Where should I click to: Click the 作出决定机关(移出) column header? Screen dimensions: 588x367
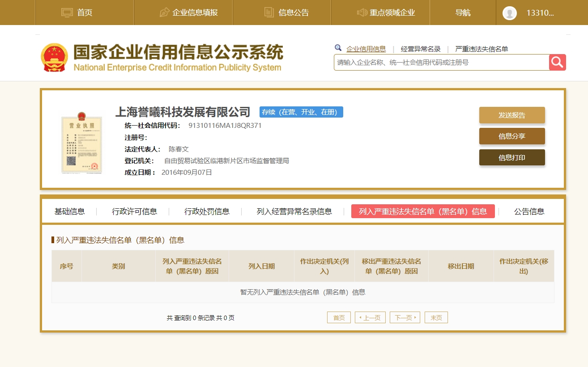click(x=524, y=266)
